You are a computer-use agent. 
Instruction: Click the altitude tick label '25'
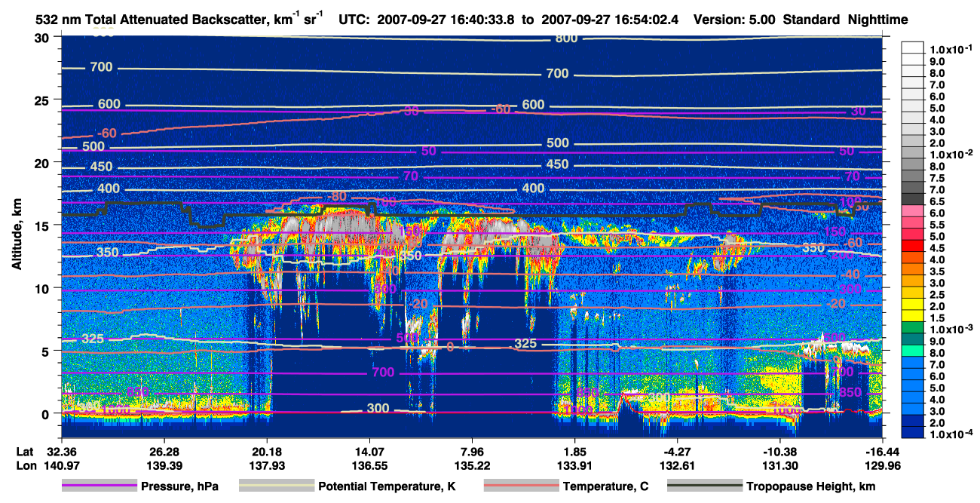(43, 100)
